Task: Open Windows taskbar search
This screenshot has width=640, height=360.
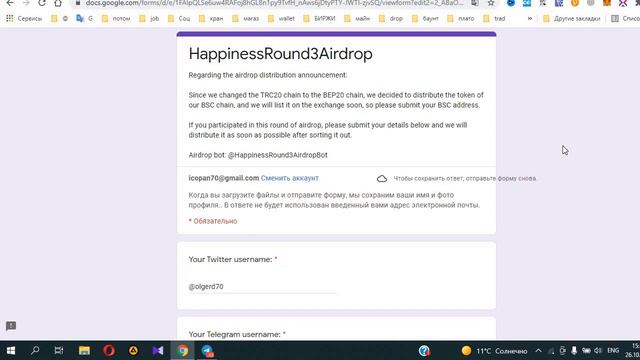Action: pos(35,351)
